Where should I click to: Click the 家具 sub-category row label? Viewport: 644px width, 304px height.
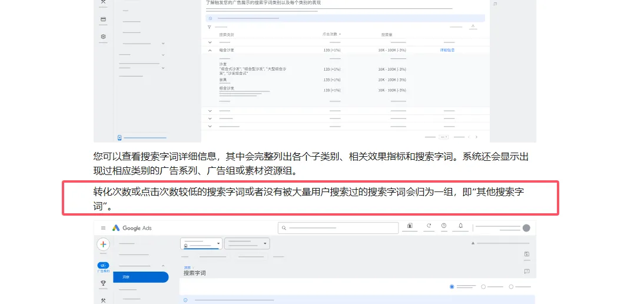point(224,80)
